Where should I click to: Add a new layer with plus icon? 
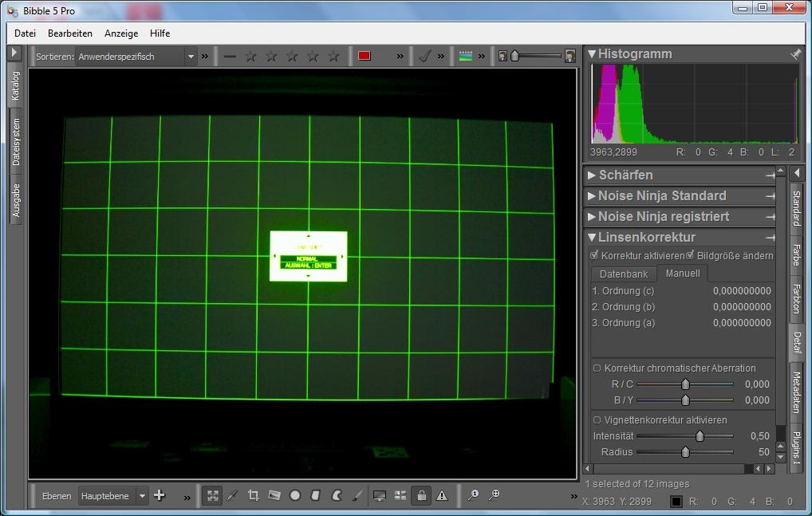point(160,495)
